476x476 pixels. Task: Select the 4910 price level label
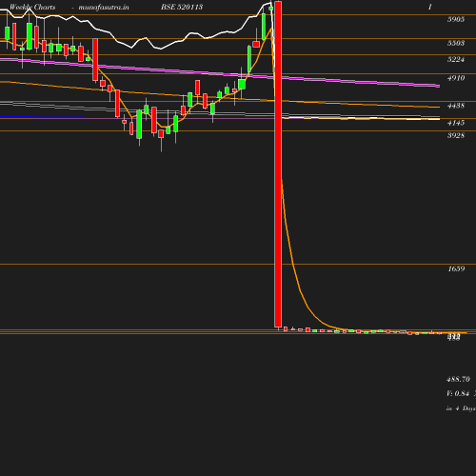[x=456, y=78]
